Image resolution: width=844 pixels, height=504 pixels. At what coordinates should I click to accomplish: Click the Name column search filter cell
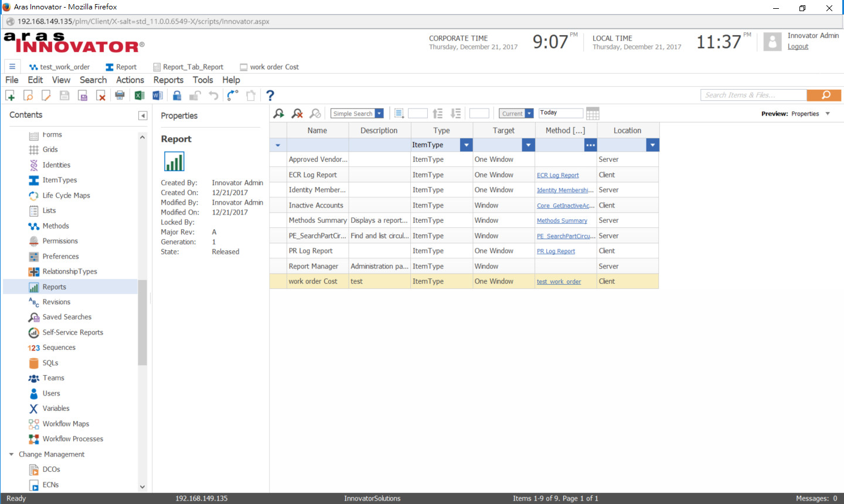[x=318, y=145]
